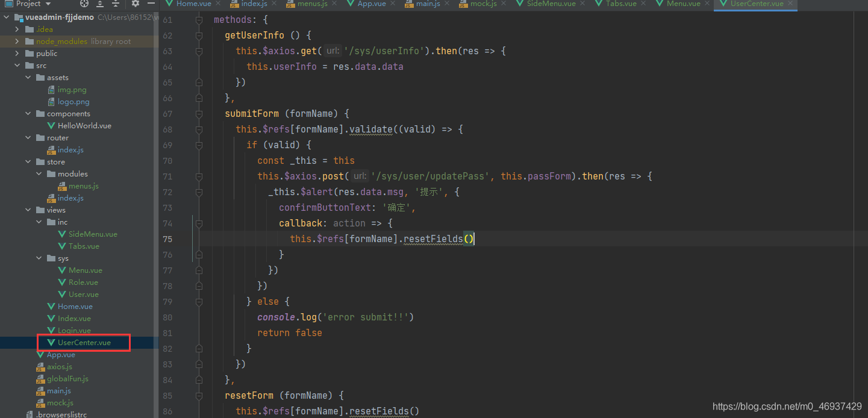Switch to the UserCenter.vue editor tab

pyautogui.click(x=757, y=4)
